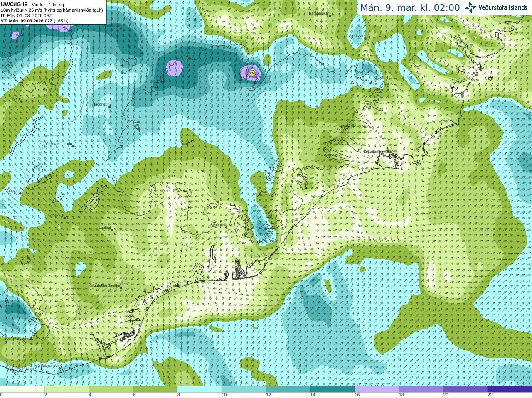Click the yellow 25 maximum gust marker
The height and width of the screenshot is (398, 532).
tap(252, 73)
